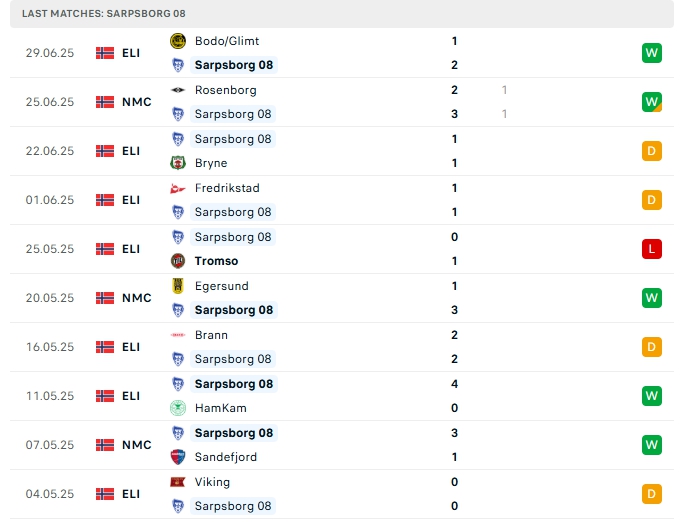
Task: Click the red L result badge
Action: (652, 249)
